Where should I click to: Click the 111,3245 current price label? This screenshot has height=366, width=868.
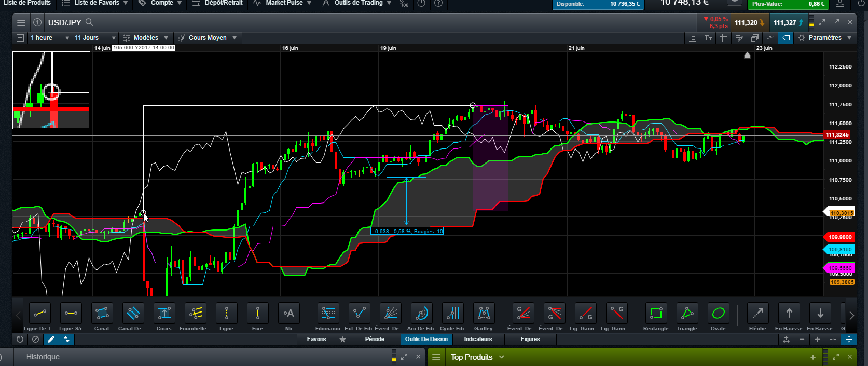pos(837,135)
